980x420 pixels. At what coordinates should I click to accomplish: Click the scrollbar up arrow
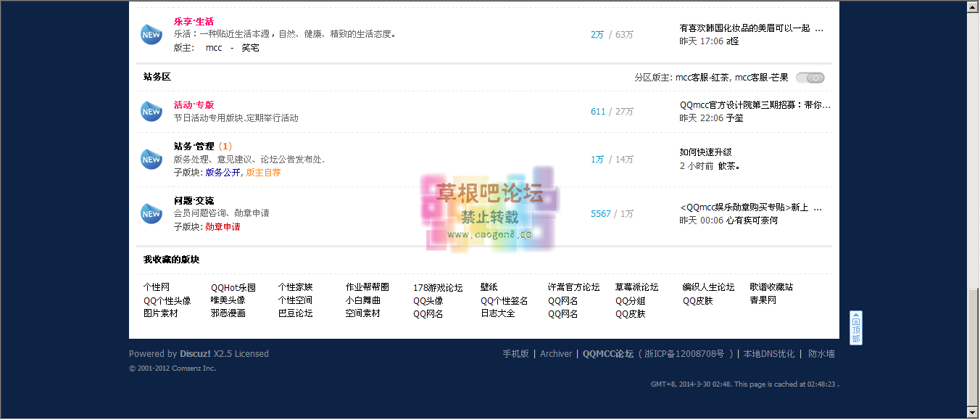pyautogui.click(x=973, y=7)
